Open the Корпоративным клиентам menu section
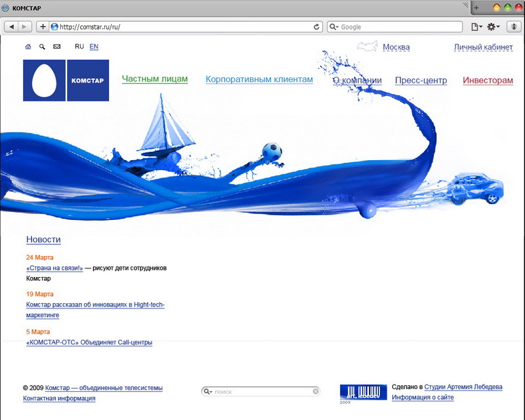 point(259,79)
